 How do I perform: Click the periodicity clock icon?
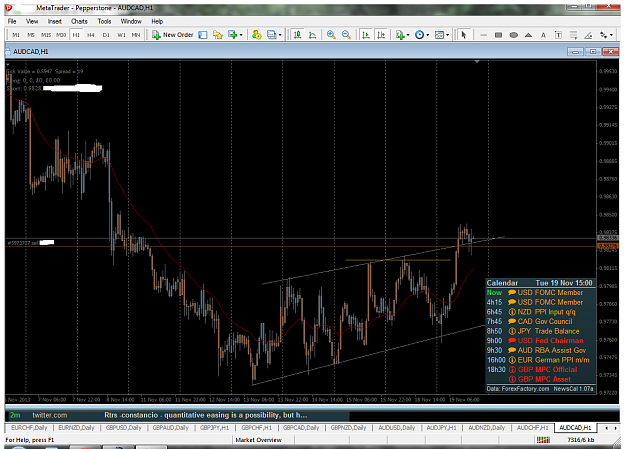pos(419,35)
